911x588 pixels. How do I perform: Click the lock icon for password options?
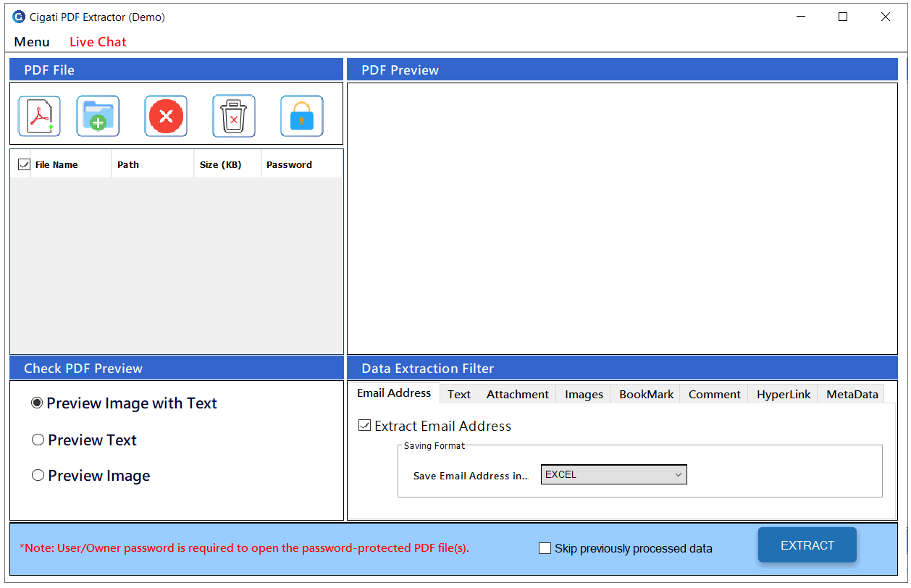tap(301, 115)
